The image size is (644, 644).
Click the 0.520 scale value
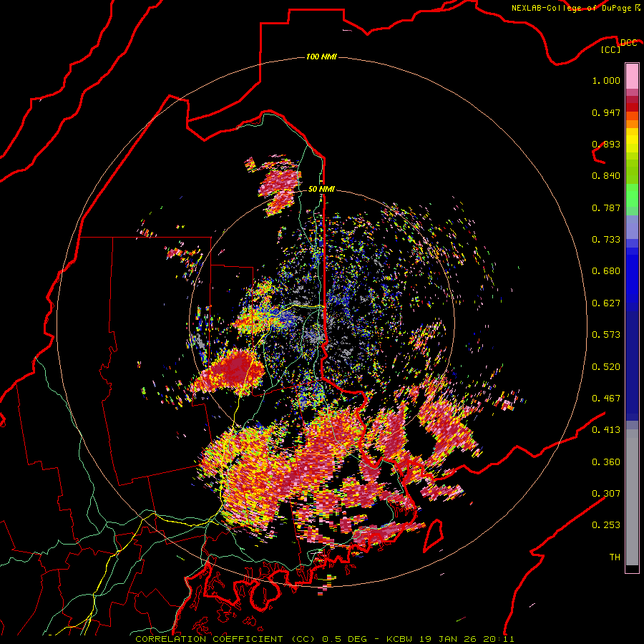coord(606,367)
